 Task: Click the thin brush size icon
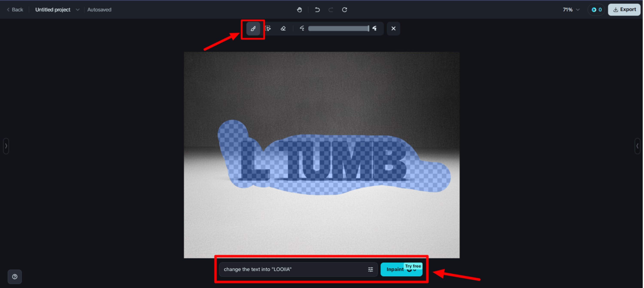click(302, 29)
